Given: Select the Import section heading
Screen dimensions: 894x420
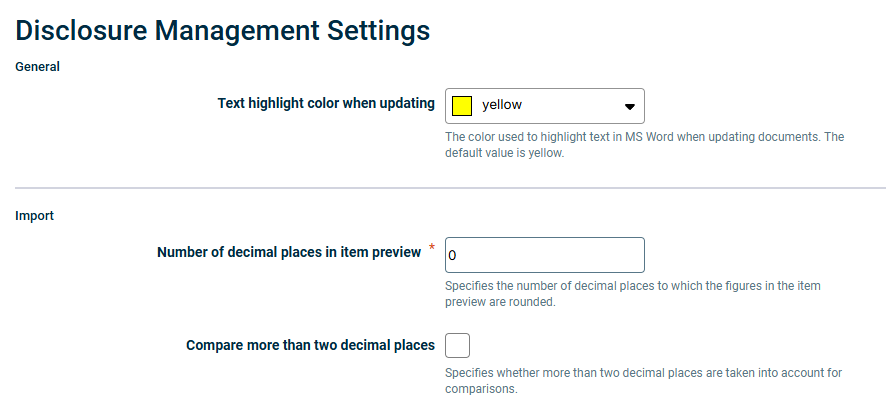Looking at the screenshot, I should coord(34,216).
